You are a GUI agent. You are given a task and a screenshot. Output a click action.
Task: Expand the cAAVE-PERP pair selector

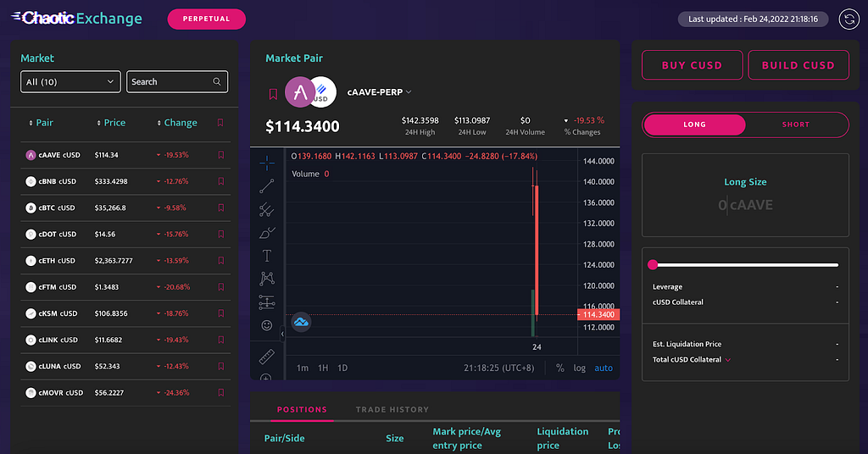pyautogui.click(x=409, y=91)
